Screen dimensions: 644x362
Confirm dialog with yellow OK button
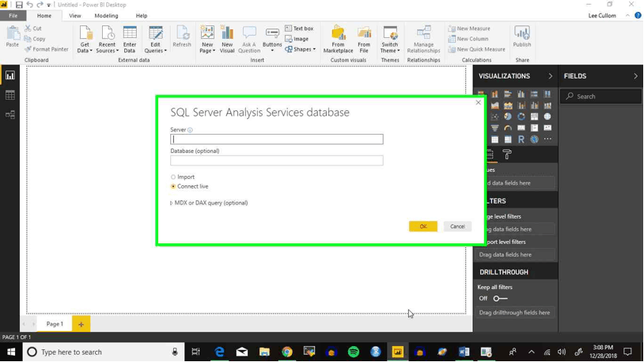(423, 227)
